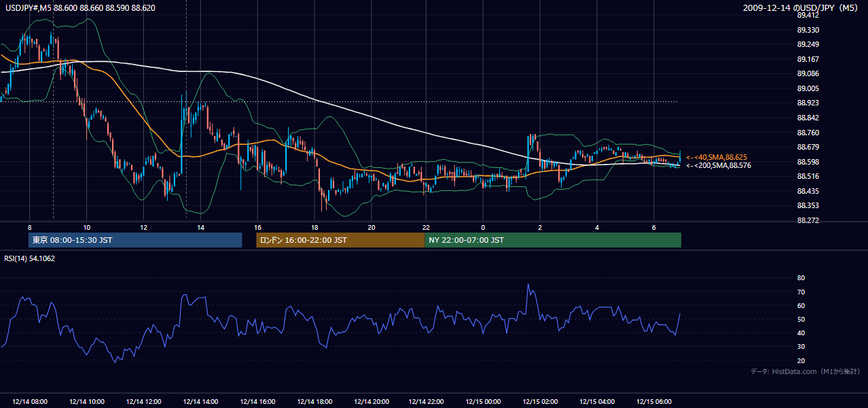Click RSI scale value 50
This screenshot has height=408, width=868.
click(801, 319)
